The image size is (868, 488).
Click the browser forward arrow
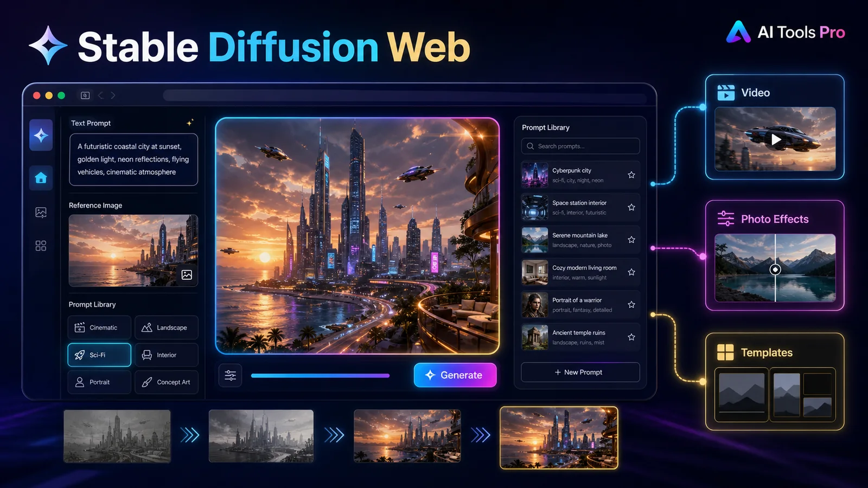113,95
